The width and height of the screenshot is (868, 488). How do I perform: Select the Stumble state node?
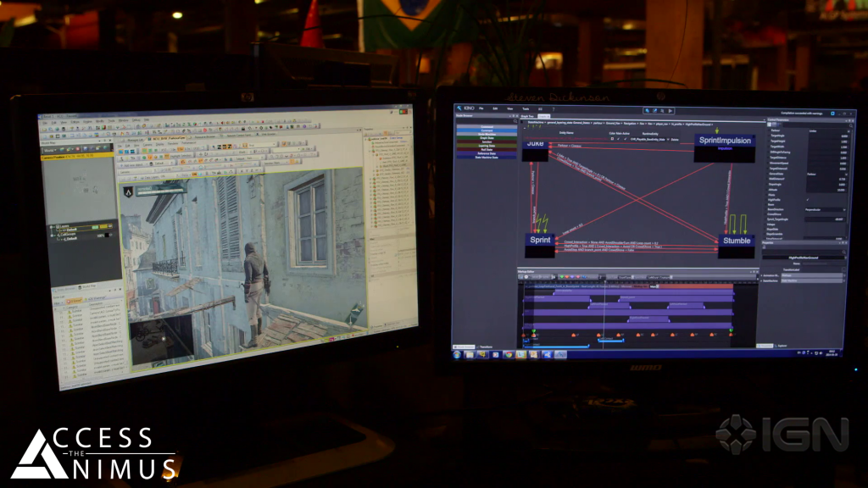pos(736,241)
